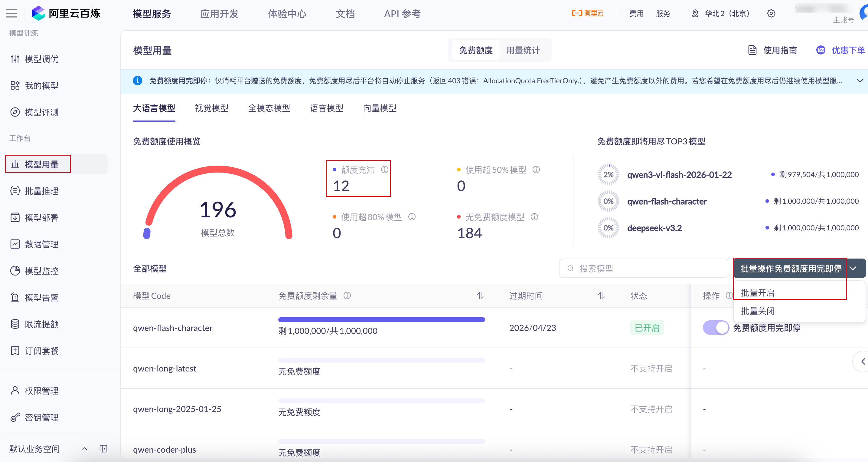Open 应用开发 in top navigation
Viewport: 868px width, 462px height.
click(219, 14)
